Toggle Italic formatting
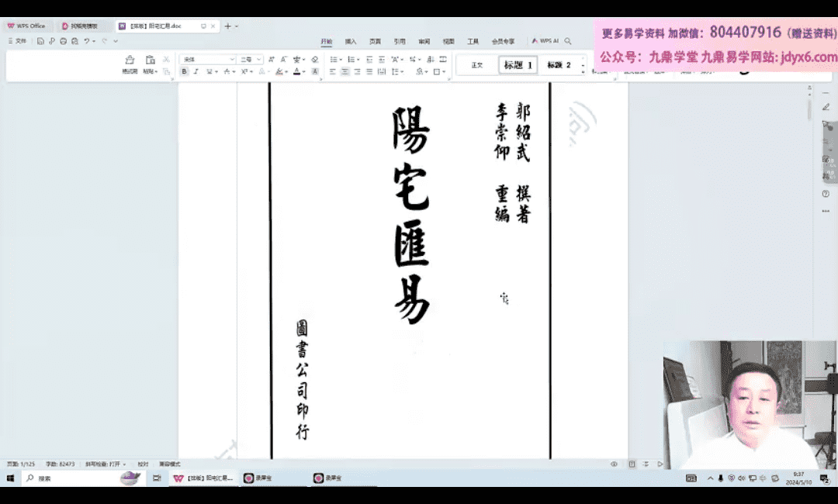The height and width of the screenshot is (504, 838). coord(196,71)
